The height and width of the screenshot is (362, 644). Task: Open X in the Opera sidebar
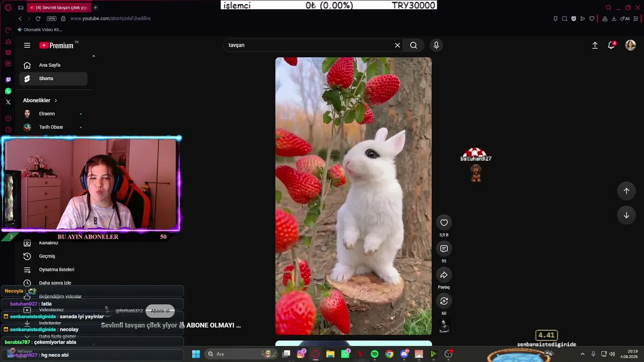point(8,102)
